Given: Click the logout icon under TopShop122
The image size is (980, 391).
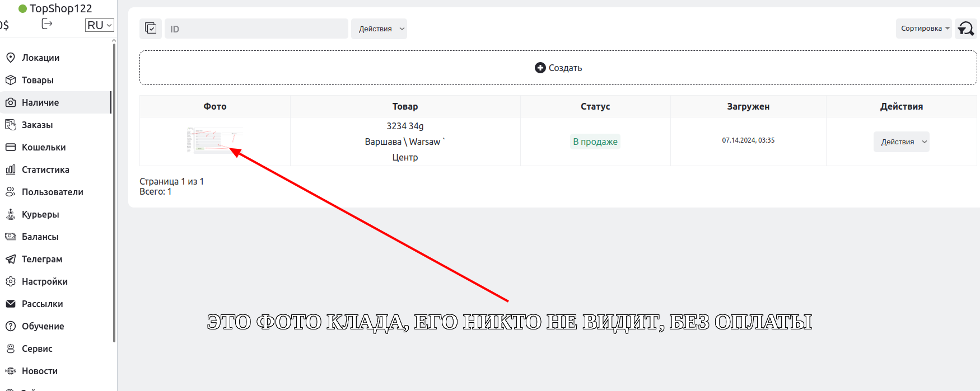Looking at the screenshot, I should point(47,23).
